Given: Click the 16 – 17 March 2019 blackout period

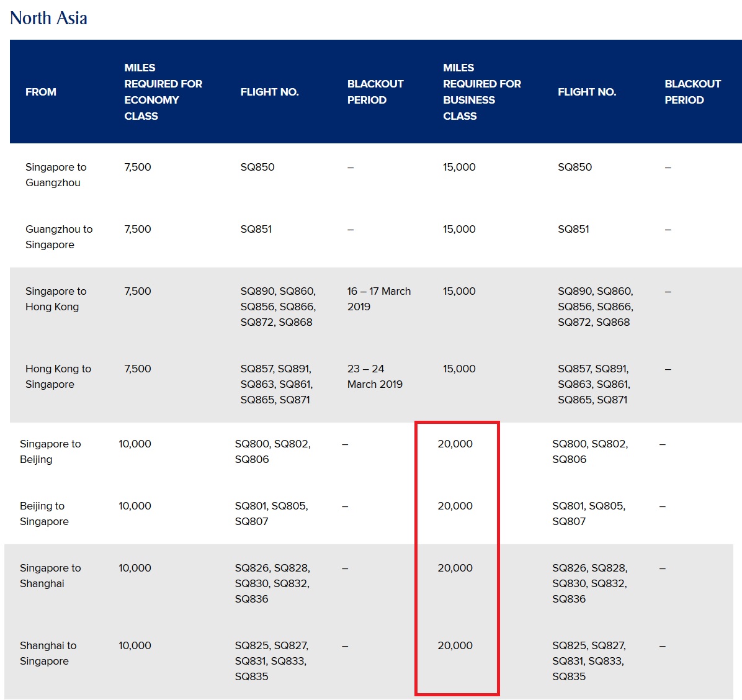Looking at the screenshot, I should [x=378, y=299].
